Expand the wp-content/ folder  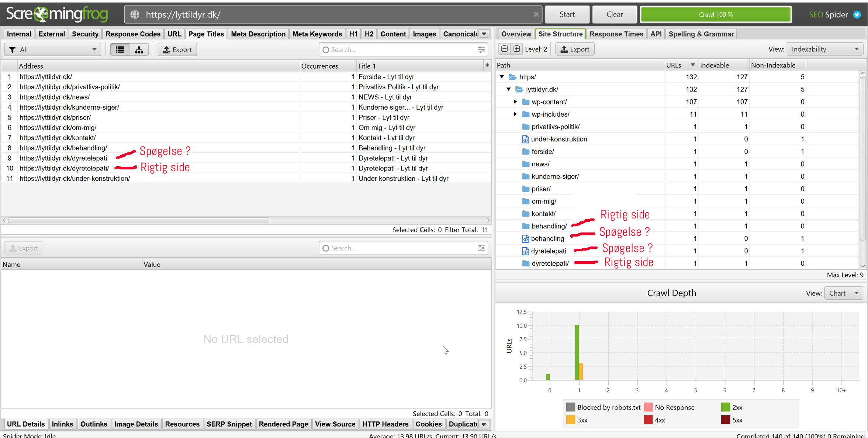click(515, 101)
